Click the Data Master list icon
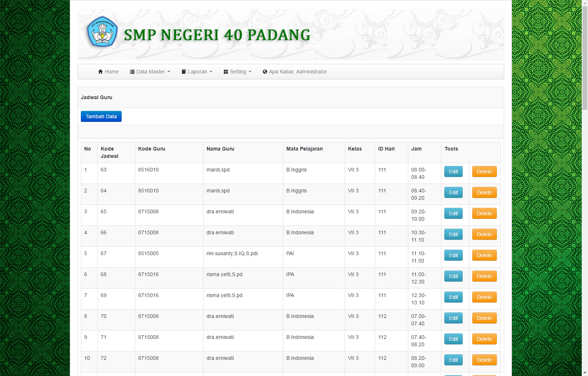Image resolution: width=588 pixels, height=376 pixels. coord(132,72)
